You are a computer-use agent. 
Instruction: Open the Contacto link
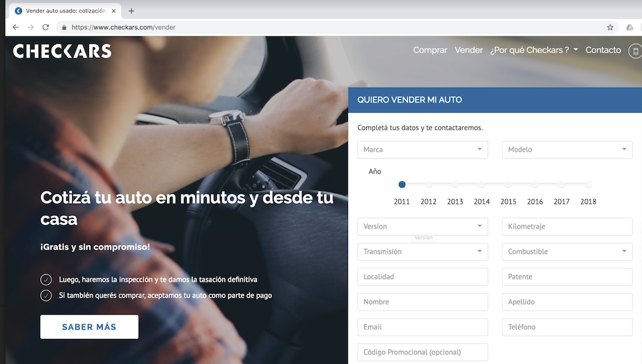(603, 50)
